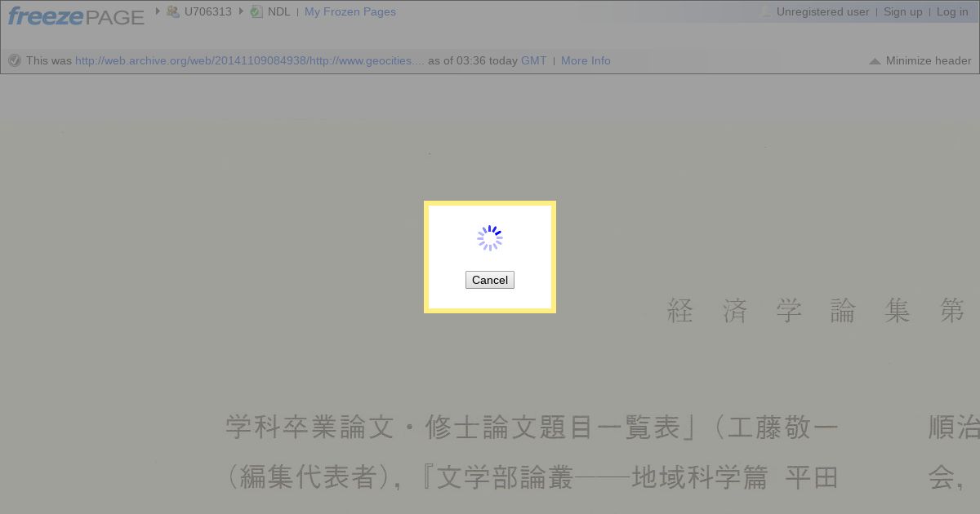Click the freezePAGE logo
980x514 pixels.
pyautogui.click(x=76, y=16)
